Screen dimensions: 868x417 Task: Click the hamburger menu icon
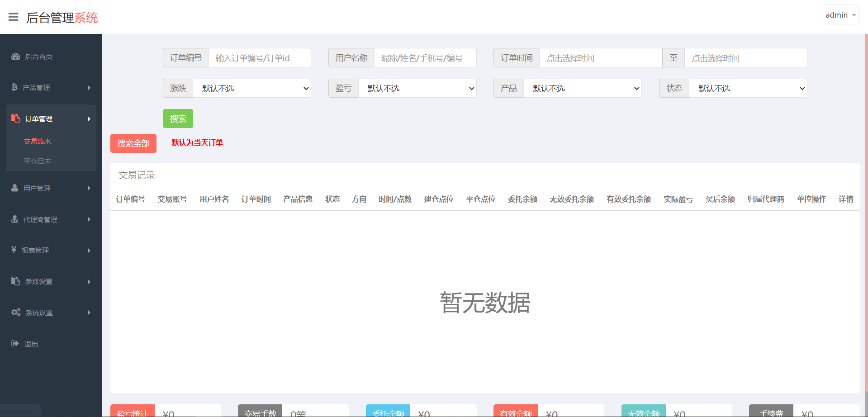coord(14,17)
